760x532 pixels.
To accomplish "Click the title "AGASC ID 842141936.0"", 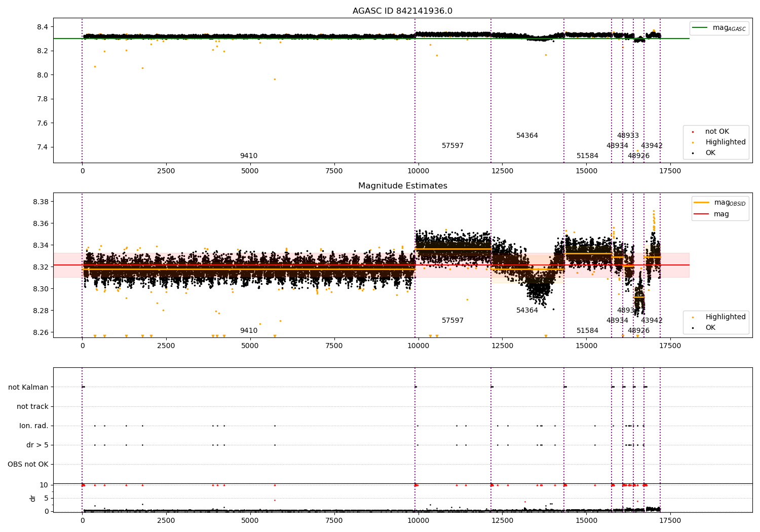I will pos(403,11).
